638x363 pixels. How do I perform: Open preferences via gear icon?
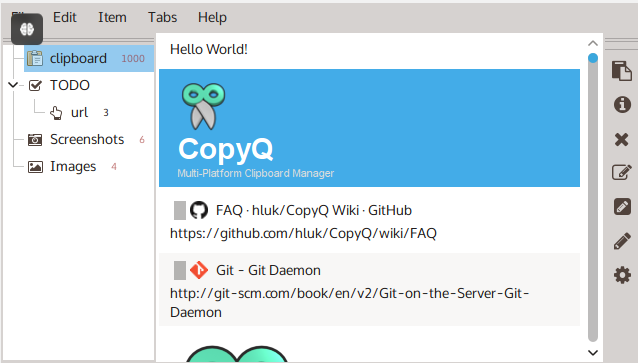(x=622, y=275)
